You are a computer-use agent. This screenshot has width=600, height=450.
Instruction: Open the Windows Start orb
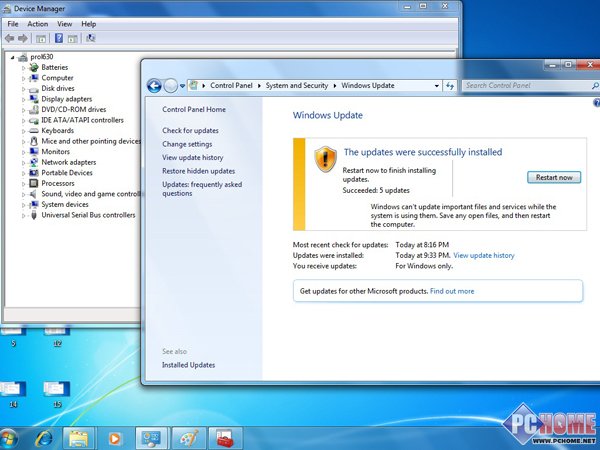[x=8, y=439]
